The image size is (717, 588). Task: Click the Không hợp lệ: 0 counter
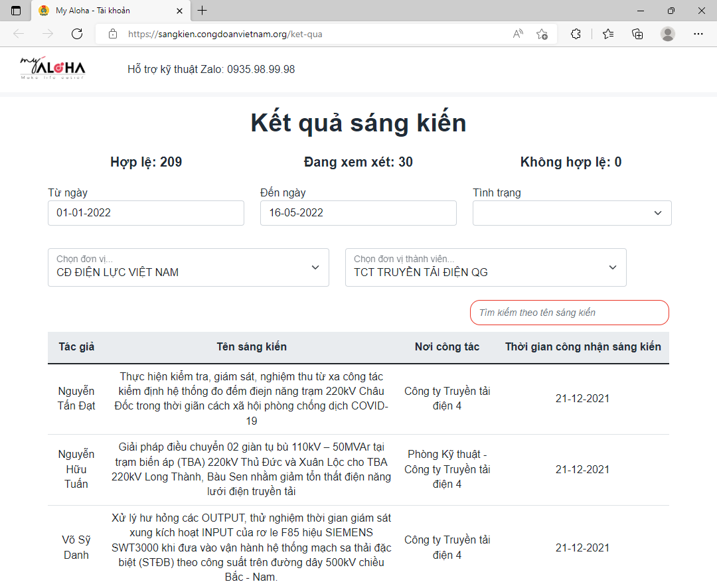click(x=571, y=162)
